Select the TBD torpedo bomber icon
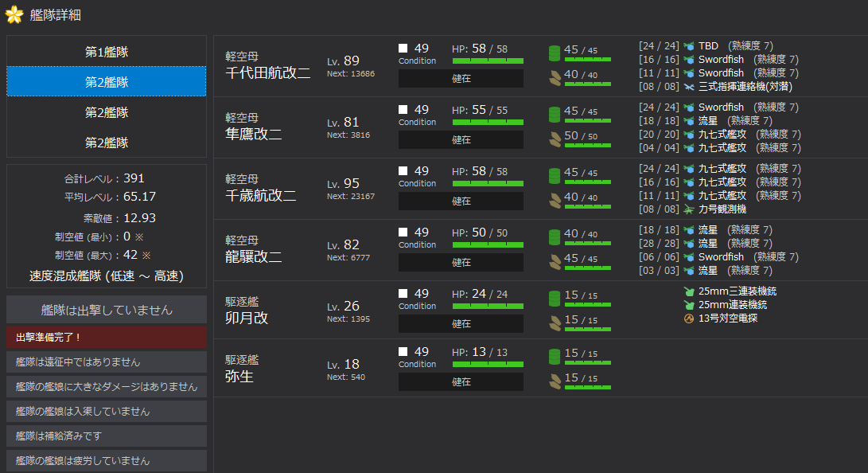 [689, 46]
